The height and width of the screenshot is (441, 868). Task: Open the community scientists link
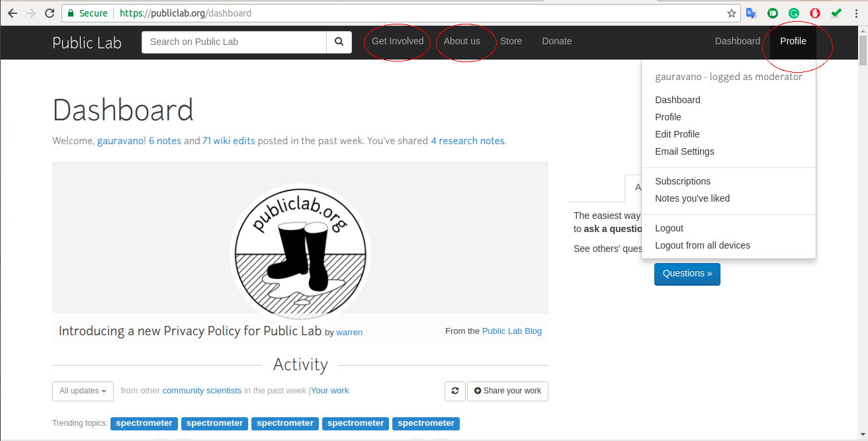(202, 391)
